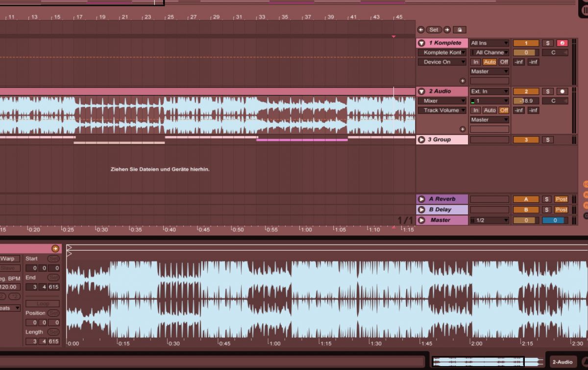The height and width of the screenshot is (370, 588).
Task: Adjust the 2 Audio volume slider at -18.9
Action: pos(526,101)
